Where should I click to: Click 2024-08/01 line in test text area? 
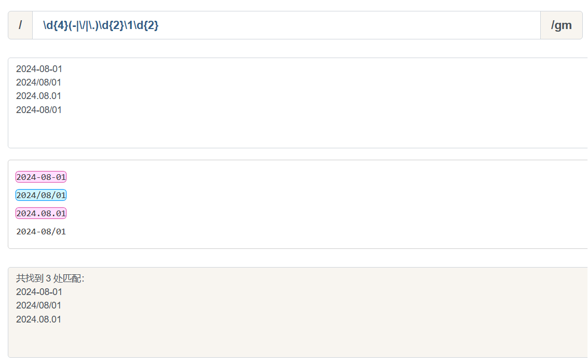point(38,110)
